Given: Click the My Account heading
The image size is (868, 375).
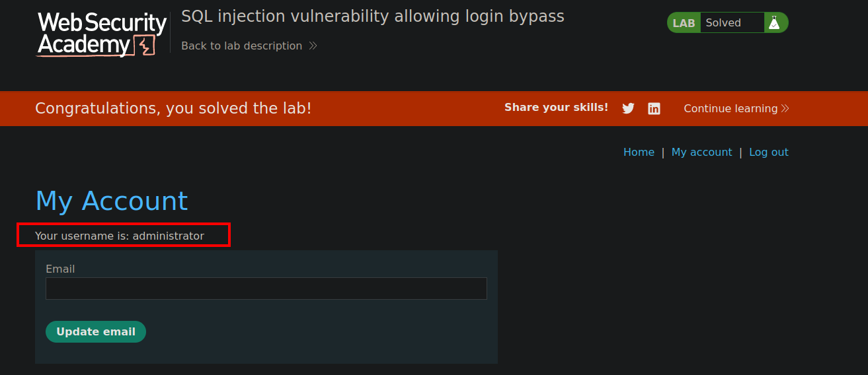Looking at the screenshot, I should click(x=112, y=201).
